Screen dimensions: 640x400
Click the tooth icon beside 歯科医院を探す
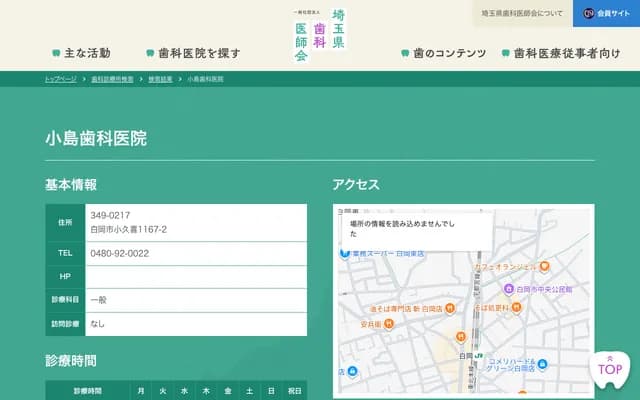pyautogui.click(x=150, y=53)
